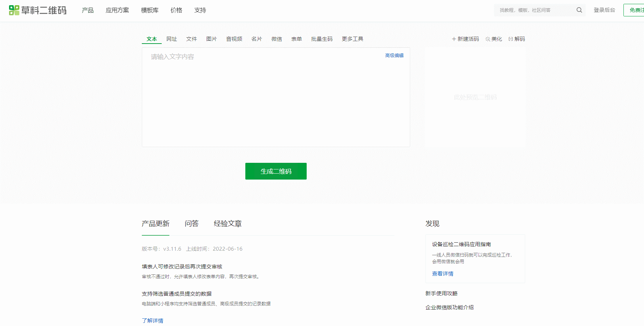Open the 模板库 menu
This screenshot has height=326, width=644.
tap(149, 10)
